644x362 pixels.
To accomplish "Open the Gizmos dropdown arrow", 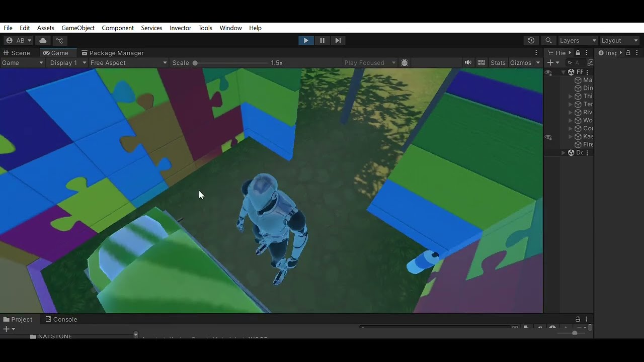I will pyautogui.click(x=538, y=63).
